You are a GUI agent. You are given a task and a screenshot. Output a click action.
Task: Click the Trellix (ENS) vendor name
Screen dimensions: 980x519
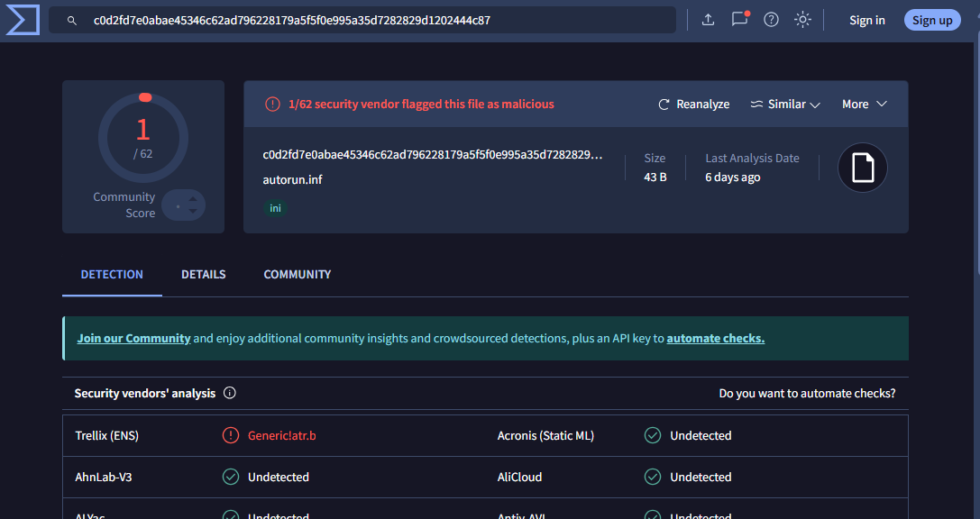point(107,436)
